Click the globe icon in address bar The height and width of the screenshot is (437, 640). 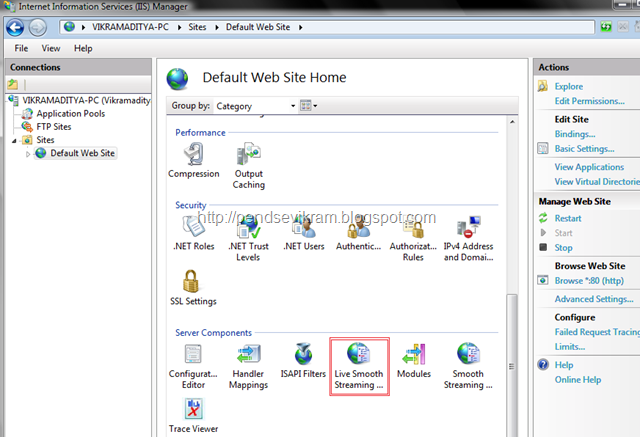(69, 27)
